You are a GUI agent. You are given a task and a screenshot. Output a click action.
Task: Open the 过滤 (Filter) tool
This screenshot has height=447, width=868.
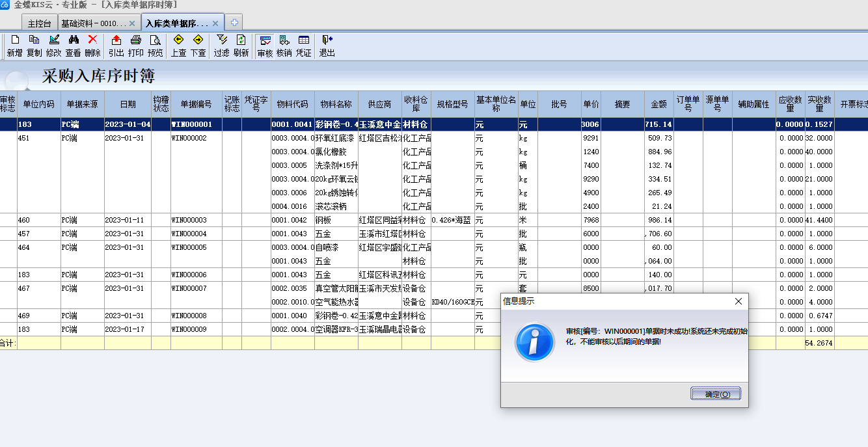click(222, 46)
